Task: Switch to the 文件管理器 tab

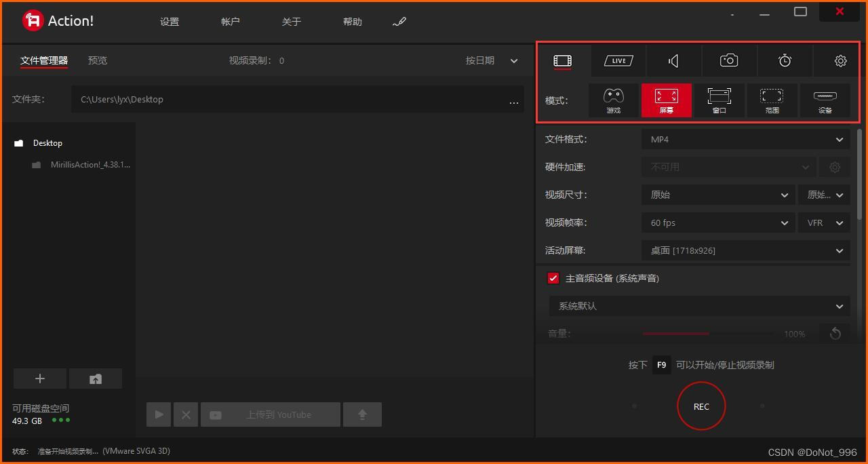Action: (x=44, y=60)
